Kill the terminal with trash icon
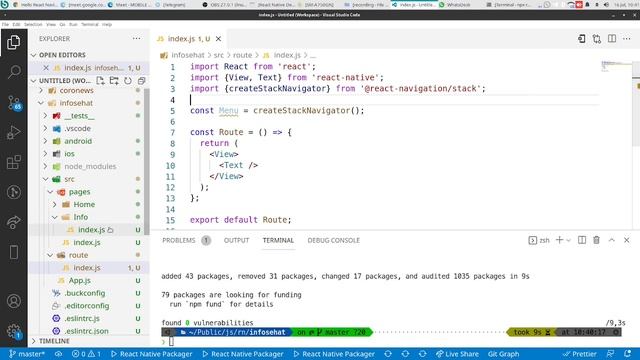The height and width of the screenshot is (360, 640). pos(596,240)
